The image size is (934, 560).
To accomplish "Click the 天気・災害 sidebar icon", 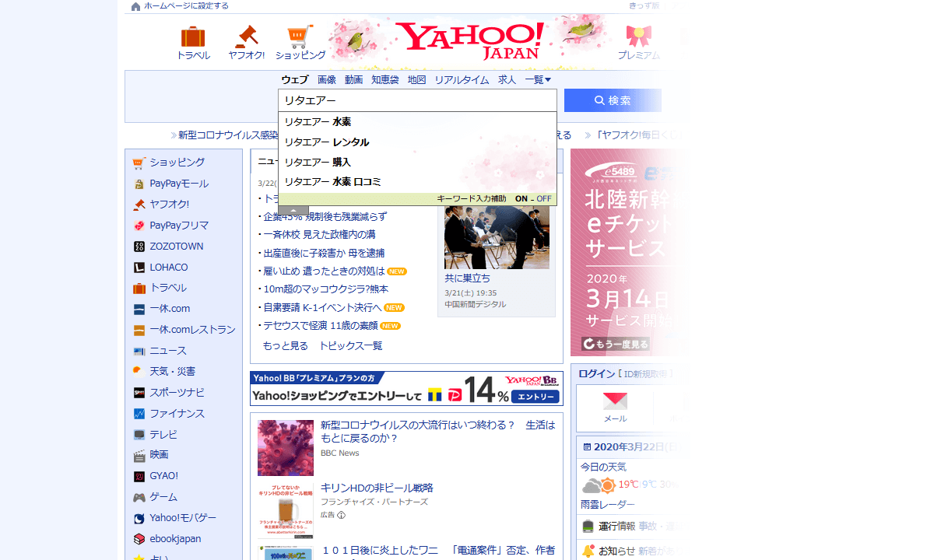I will (139, 372).
